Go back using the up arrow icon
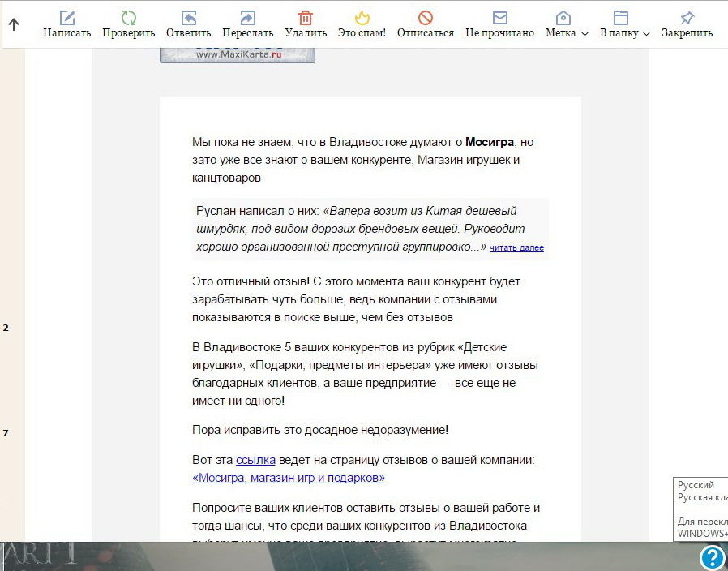Image resolution: width=728 pixels, height=571 pixels. tap(14, 25)
